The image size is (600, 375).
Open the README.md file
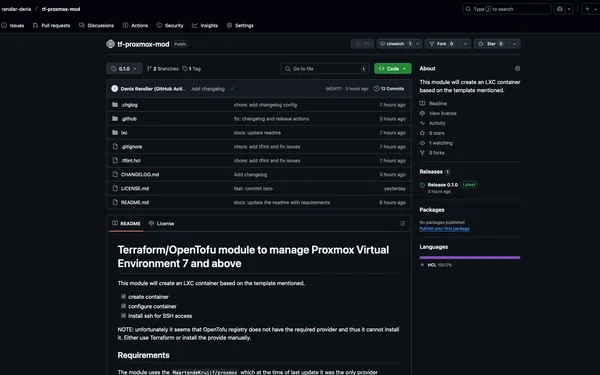(135, 202)
